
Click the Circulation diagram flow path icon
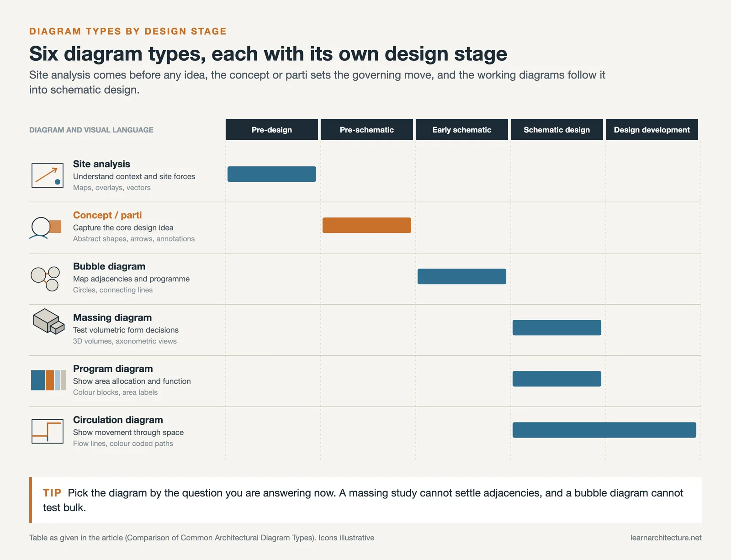pos(48,431)
